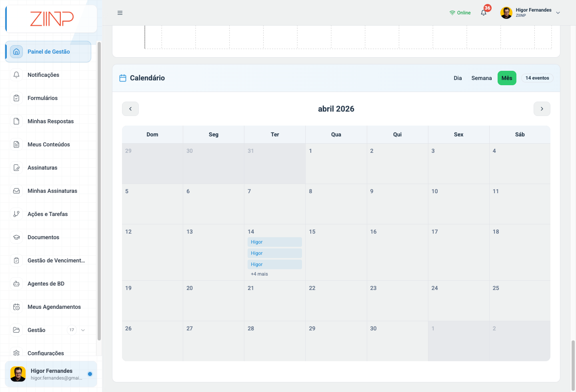The height and width of the screenshot is (392, 576).
Task: Click the Configurações gear icon
Action: click(16, 353)
